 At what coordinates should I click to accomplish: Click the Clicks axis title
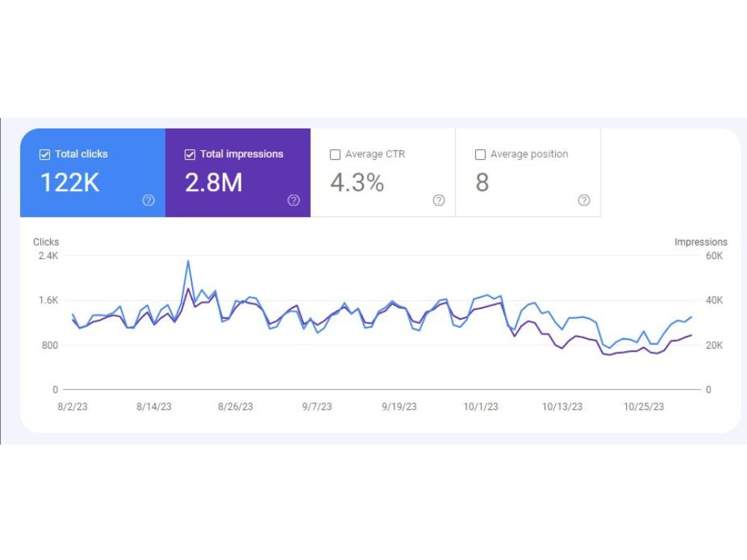click(46, 242)
